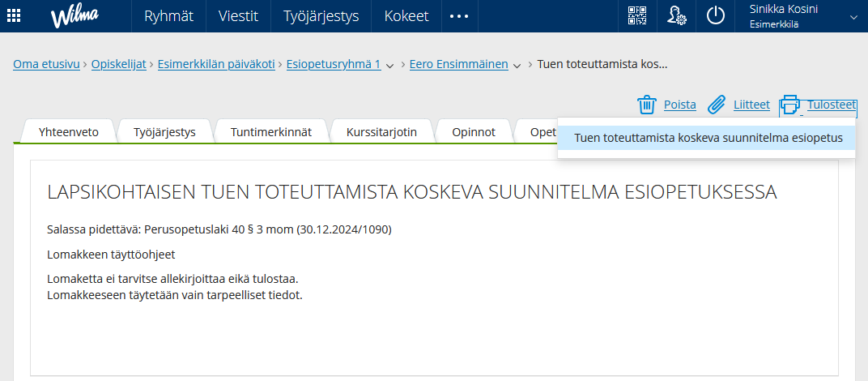Expand the Esiopetusryhmä 1 breadcrumb chevron

pos(389,66)
